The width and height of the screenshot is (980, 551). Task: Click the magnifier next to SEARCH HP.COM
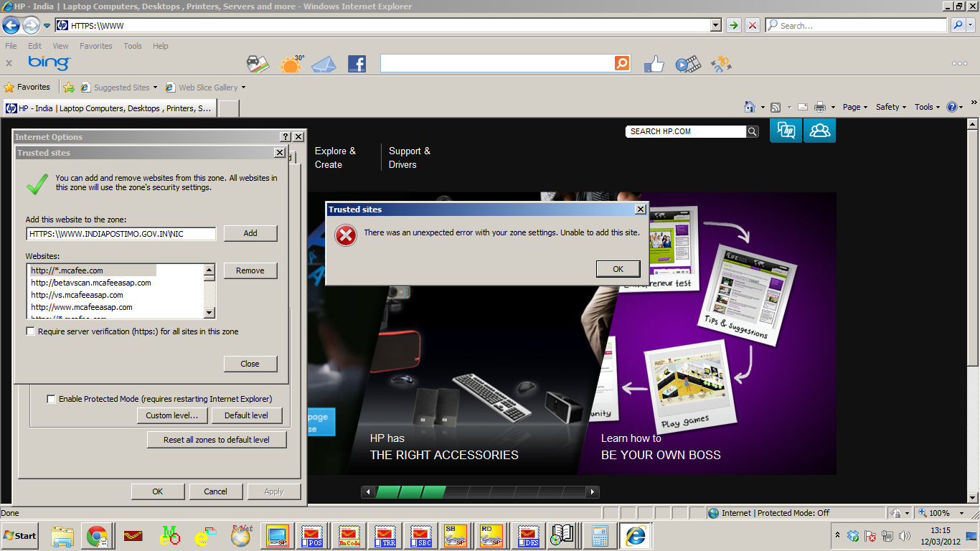tap(752, 131)
